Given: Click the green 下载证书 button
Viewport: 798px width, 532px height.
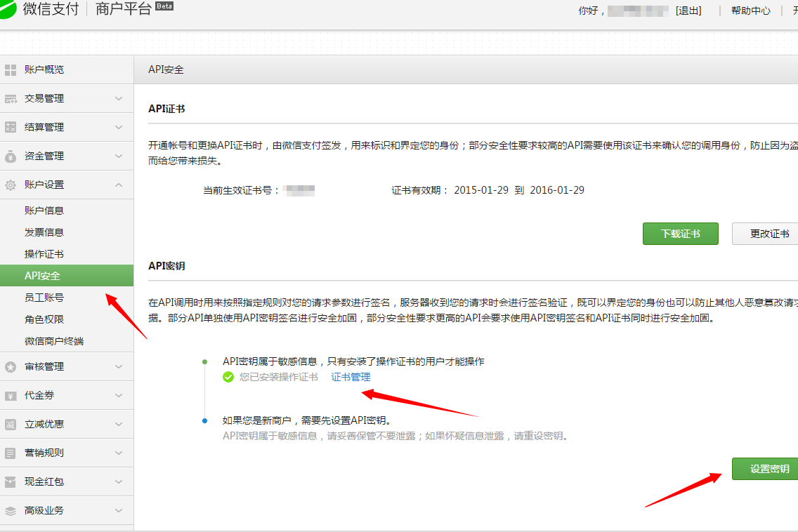Looking at the screenshot, I should pyautogui.click(x=680, y=234).
